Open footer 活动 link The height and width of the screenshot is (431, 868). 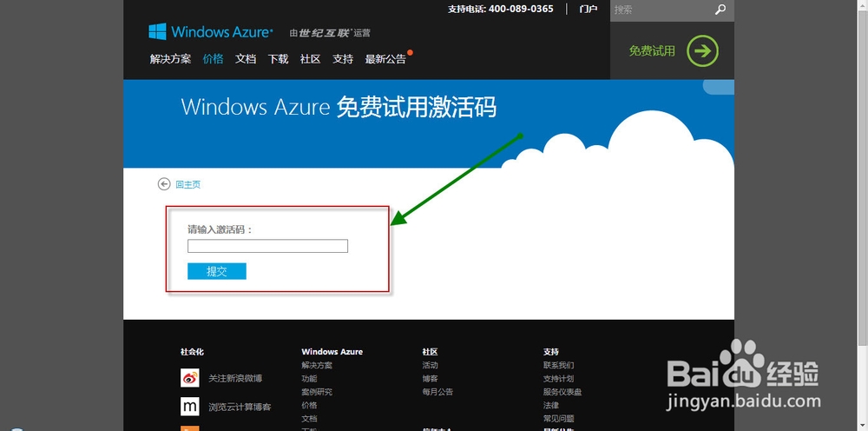pos(431,366)
